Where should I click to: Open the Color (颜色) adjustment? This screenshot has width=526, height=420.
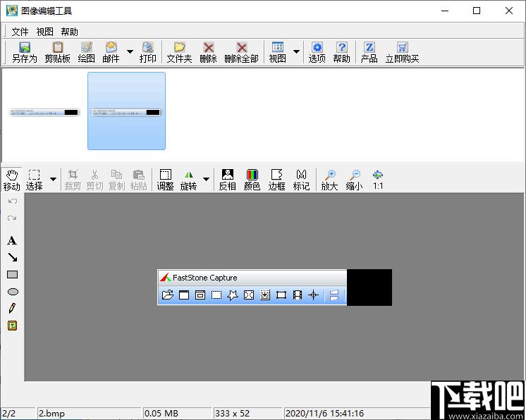pos(252,180)
